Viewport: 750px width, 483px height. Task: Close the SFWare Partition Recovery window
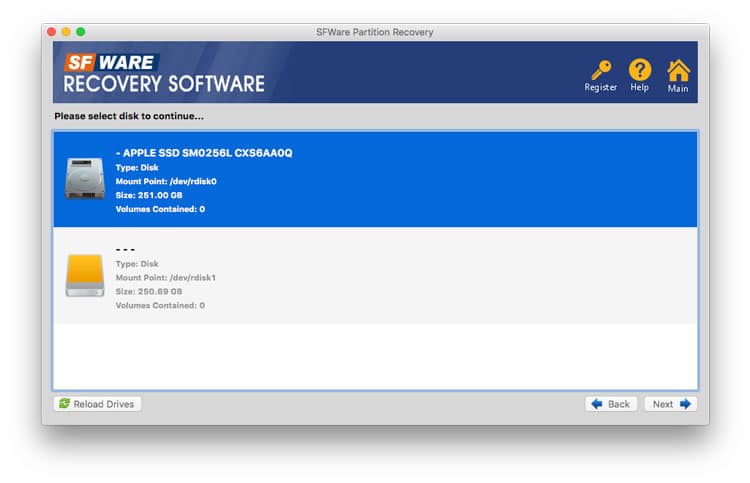(x=52, y=32)
